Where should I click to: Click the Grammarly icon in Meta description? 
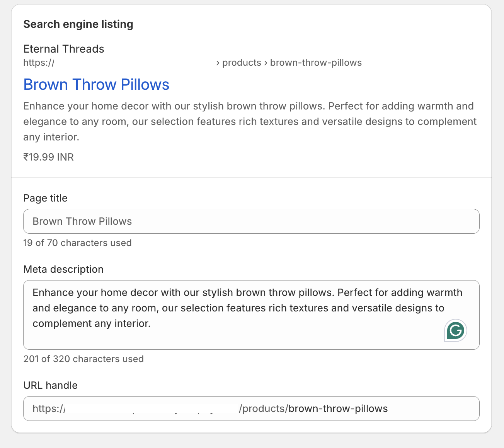coord(456,331)
